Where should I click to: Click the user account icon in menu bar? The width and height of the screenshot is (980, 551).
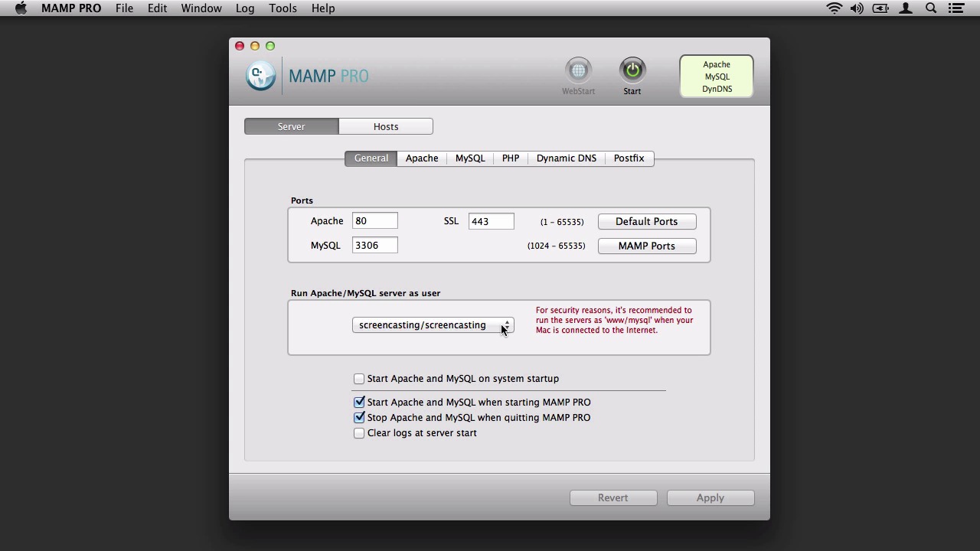(x=906, y=8)
